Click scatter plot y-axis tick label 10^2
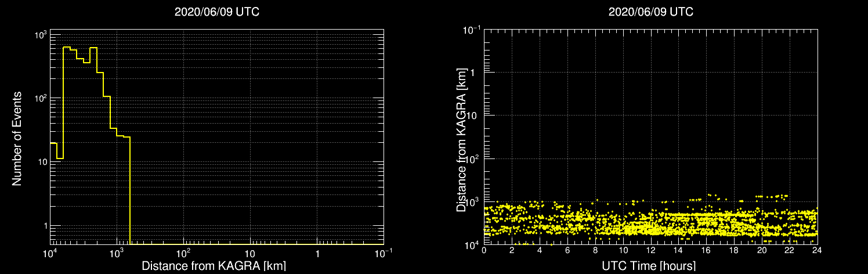 click(x=472, y=158)
